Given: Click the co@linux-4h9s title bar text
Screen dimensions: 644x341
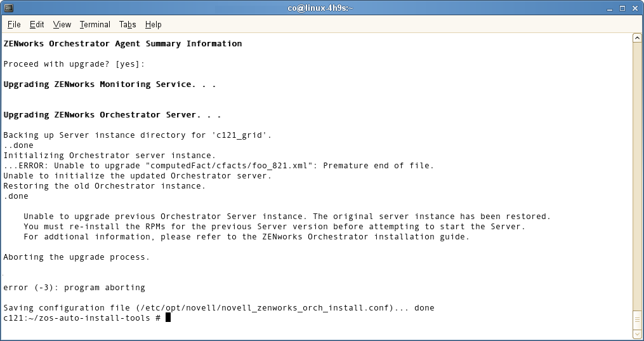Looking at the screenshot, I should (322, 8).
